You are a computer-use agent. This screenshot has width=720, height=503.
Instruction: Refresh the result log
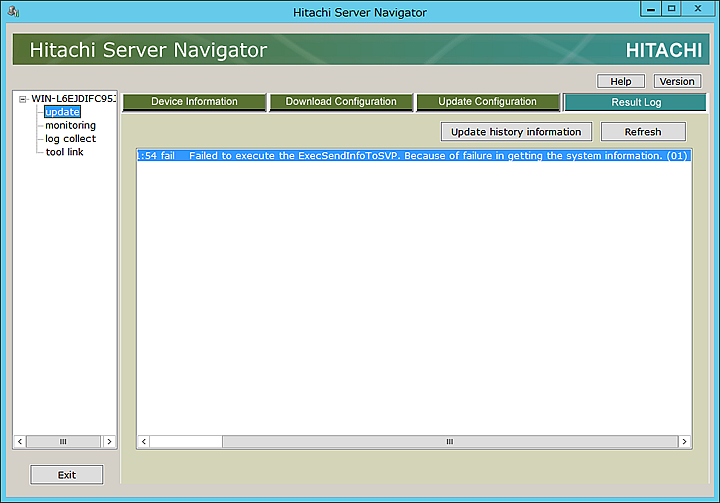(643, 132)
